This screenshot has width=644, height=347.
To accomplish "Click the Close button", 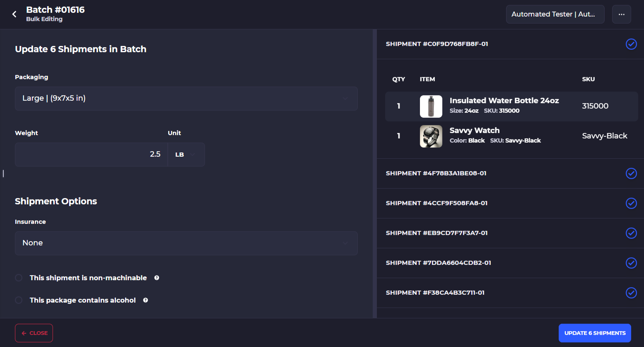I will pos(34,333).
